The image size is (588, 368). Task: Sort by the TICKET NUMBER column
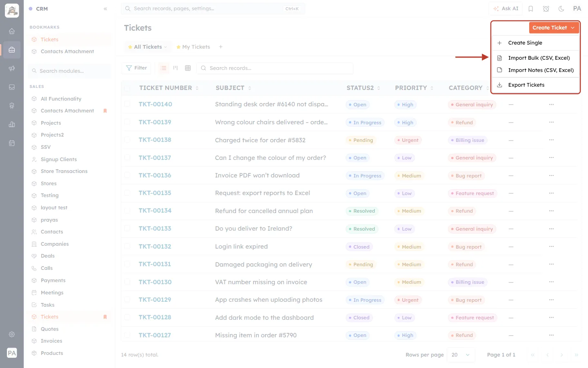click(168, 88)
